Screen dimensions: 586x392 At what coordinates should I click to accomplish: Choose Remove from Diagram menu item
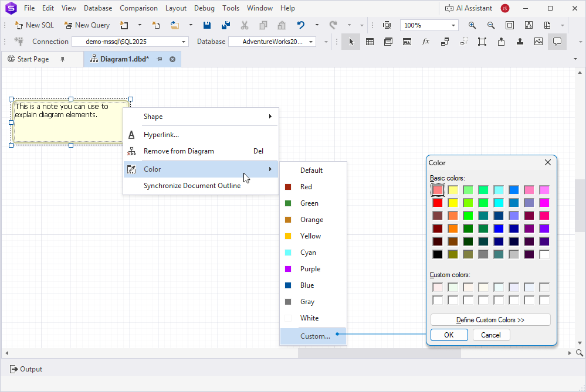pyautogui.click(x=201, y=151)
